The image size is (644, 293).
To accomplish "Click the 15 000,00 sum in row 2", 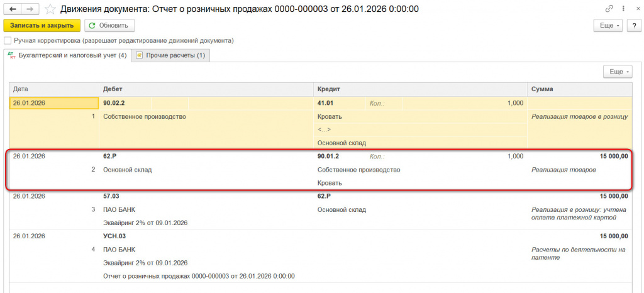I will 613,157.
